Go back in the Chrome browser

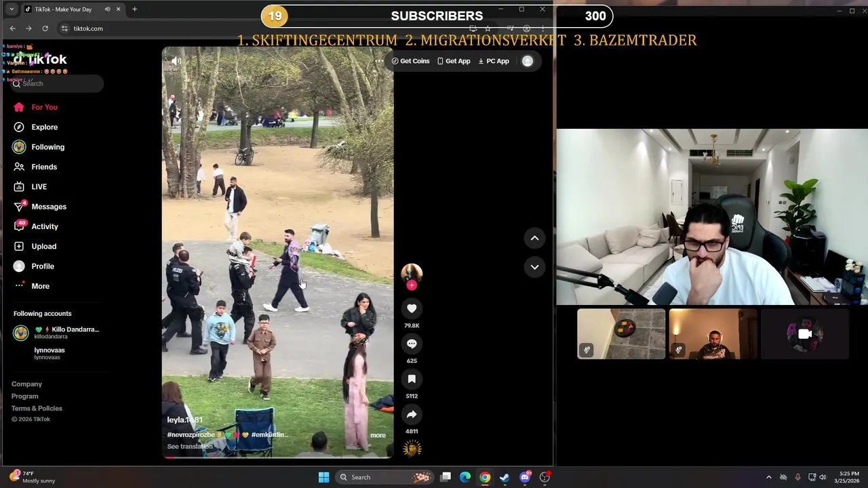click(12, 28)
